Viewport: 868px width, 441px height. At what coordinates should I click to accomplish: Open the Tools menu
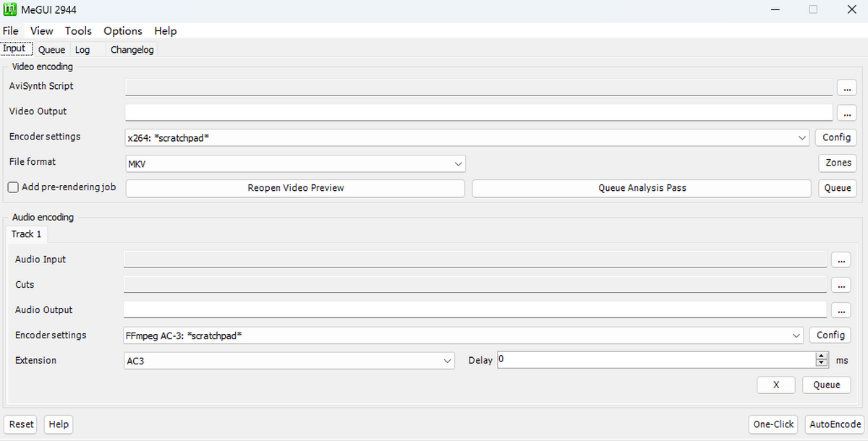(78, 31)
